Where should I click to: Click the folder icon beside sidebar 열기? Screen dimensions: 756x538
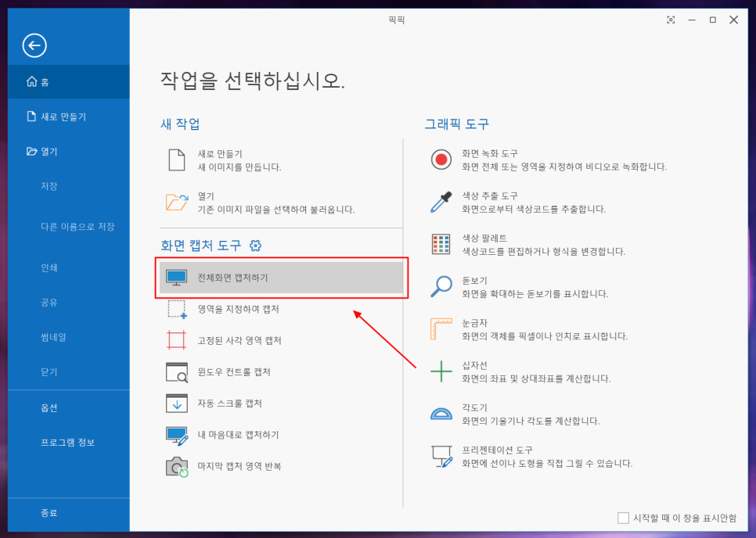32,151
